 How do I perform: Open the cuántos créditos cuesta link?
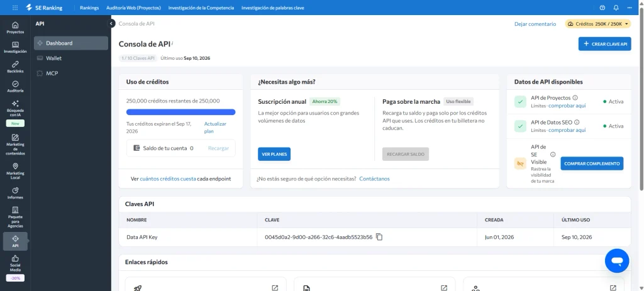click(x=168, y=179)
